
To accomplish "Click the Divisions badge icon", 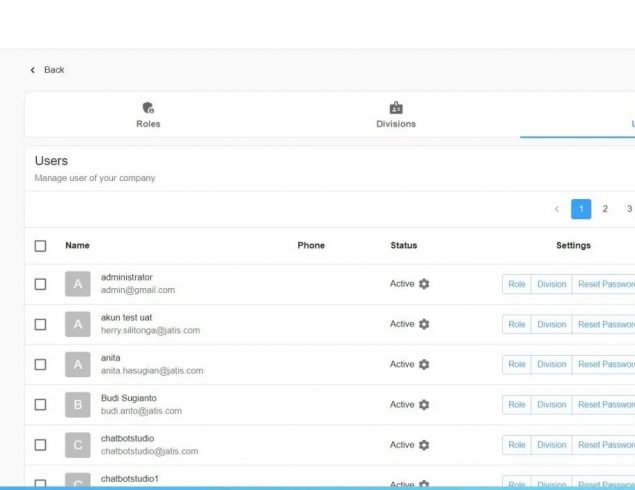I will 396,108.
